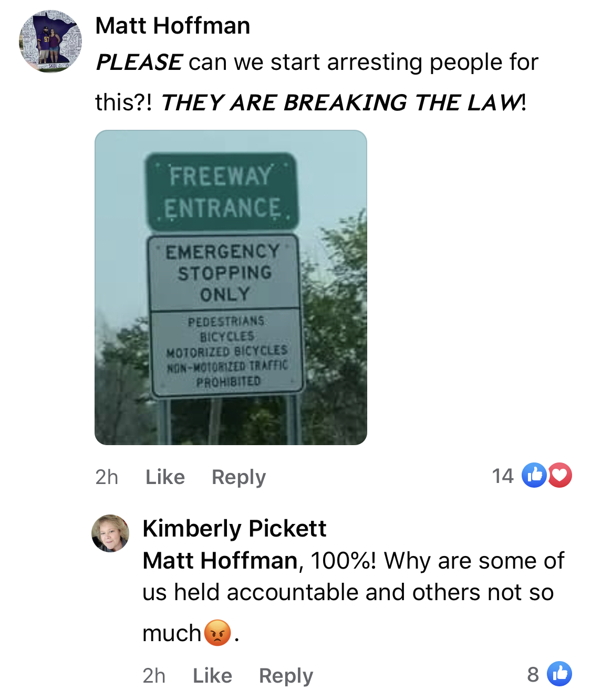The width and height of the screenshot is (591, 700).
Task: Open Kimberly Pickett's name link
Action: pyautogui.click(x=234, y=528)
